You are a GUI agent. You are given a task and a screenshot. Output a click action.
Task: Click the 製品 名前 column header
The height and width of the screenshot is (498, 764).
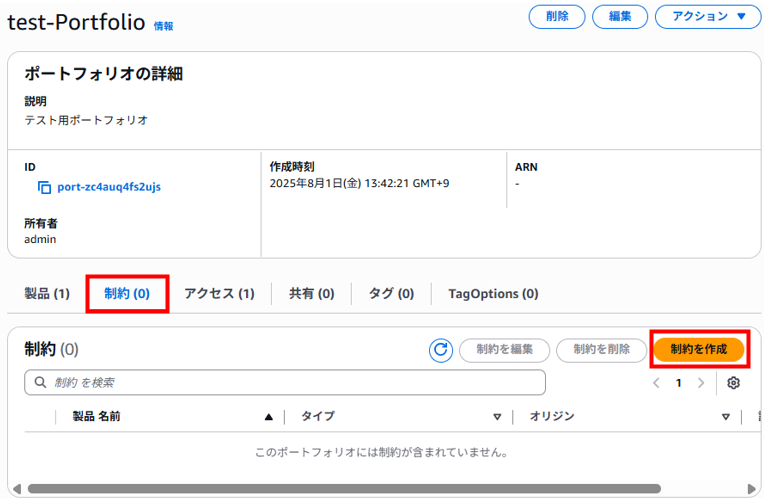96,416
